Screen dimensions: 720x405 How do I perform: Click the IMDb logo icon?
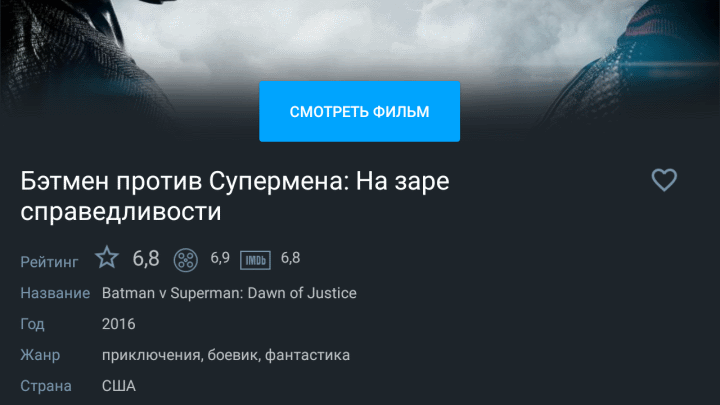[x=255, y=260]
